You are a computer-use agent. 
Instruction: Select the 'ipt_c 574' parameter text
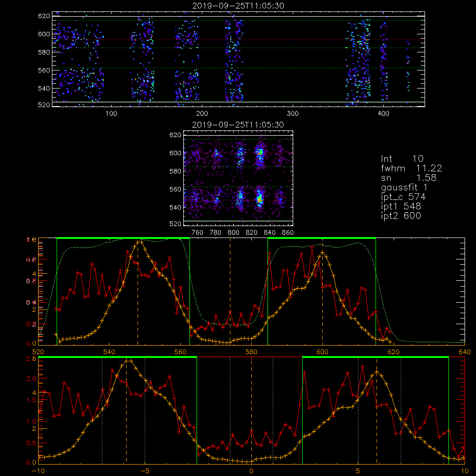pyautogui.click(x=403, y=197)
